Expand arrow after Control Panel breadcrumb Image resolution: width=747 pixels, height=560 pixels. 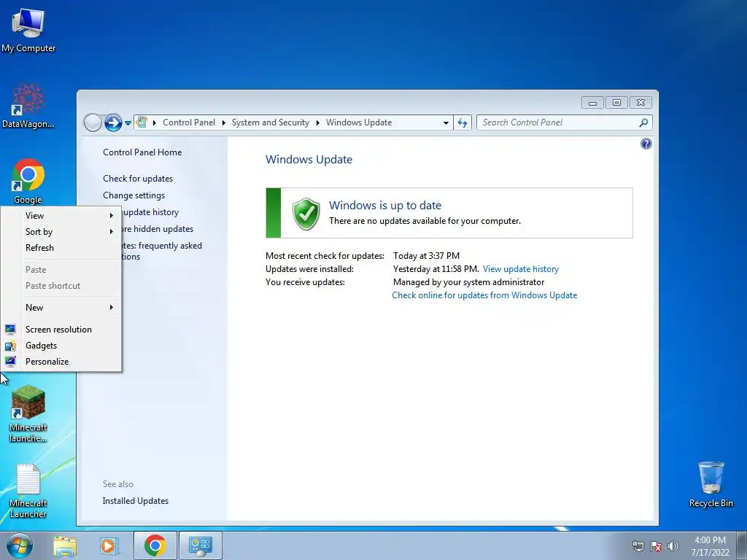223,122
